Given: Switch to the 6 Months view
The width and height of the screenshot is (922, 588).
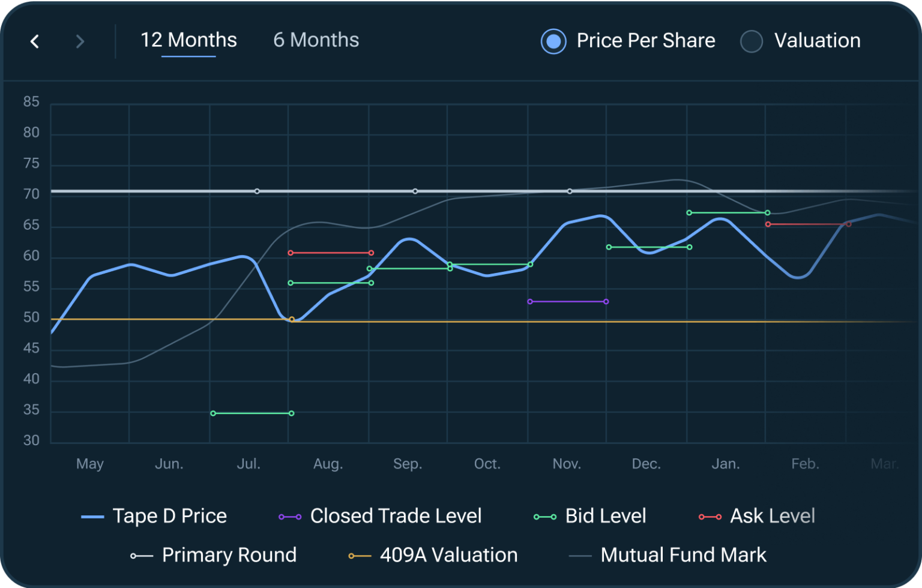Looking at the screenshot, I should coord(316,40).
